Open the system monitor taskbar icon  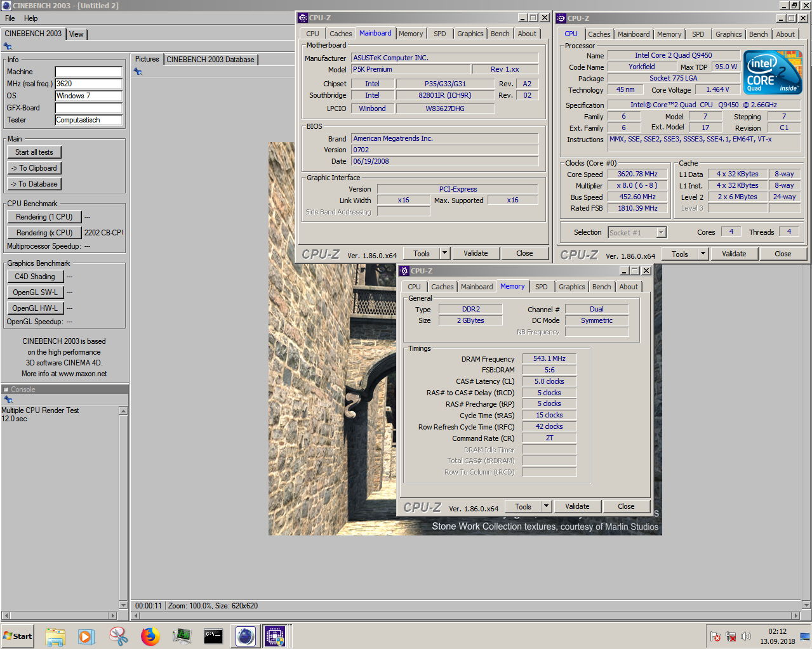pos(182,636)
